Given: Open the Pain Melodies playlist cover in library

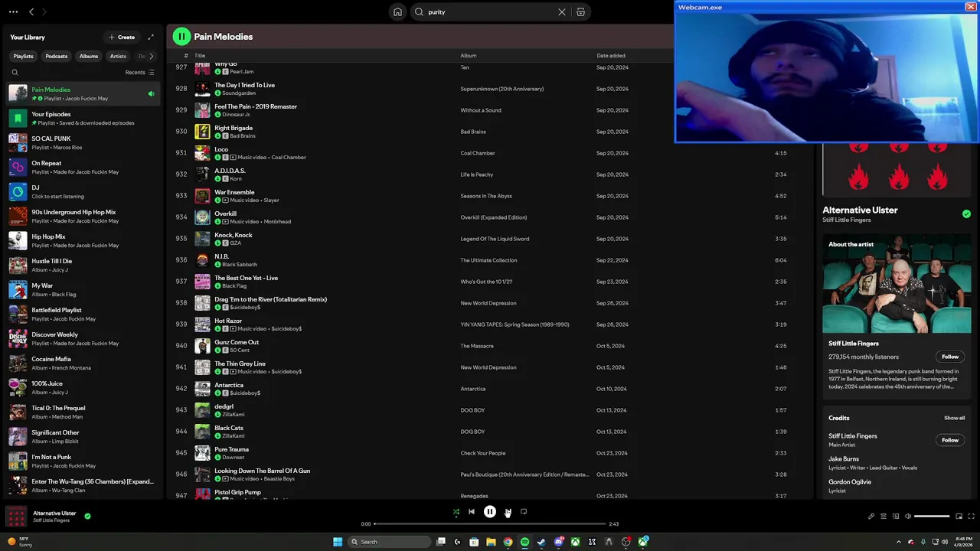Looking at the screenshot, I should pos(18,93).
